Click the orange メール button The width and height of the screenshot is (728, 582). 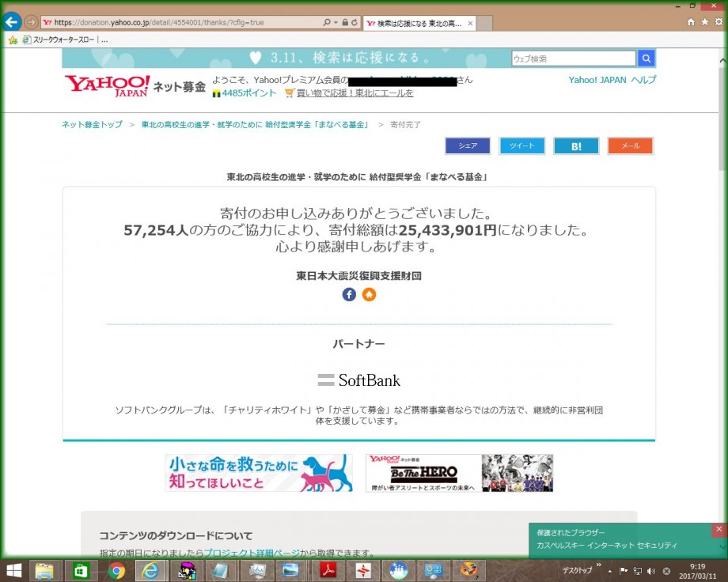[631, 145]
